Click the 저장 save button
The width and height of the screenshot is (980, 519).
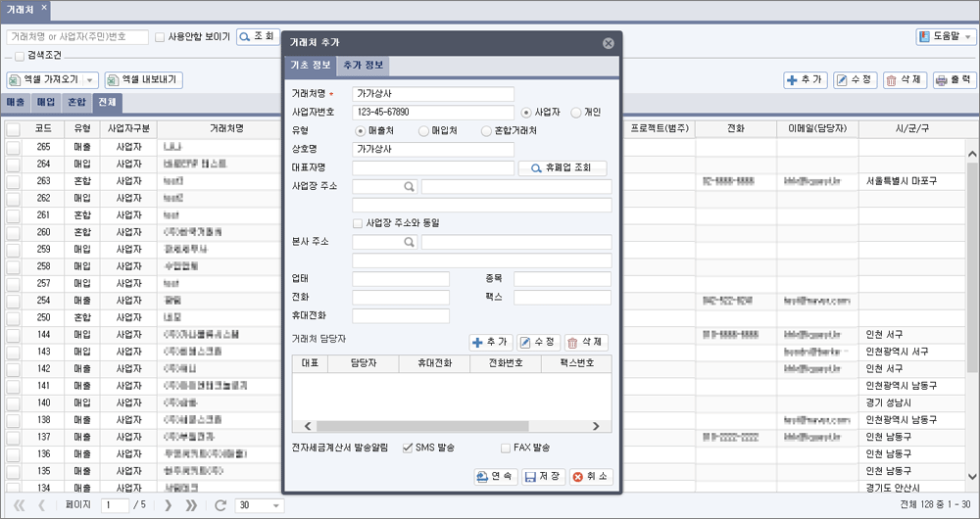pos(544,477)
